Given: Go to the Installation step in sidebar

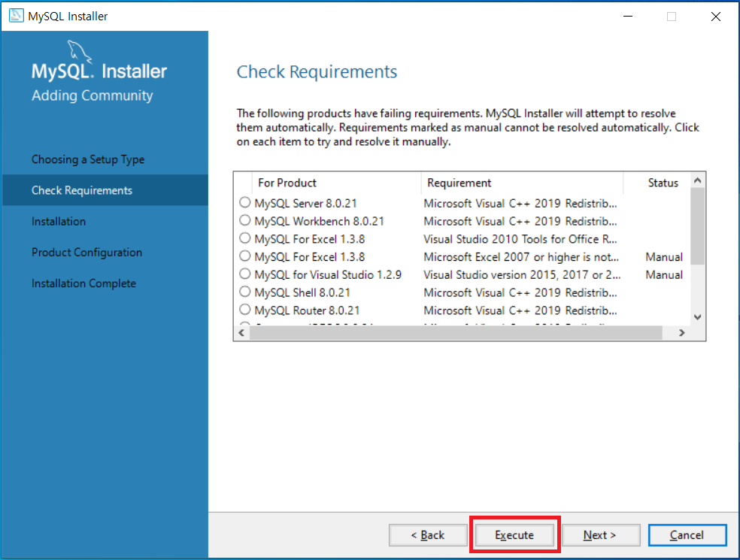Looking at the screenshot, I should tap(59, 221).
